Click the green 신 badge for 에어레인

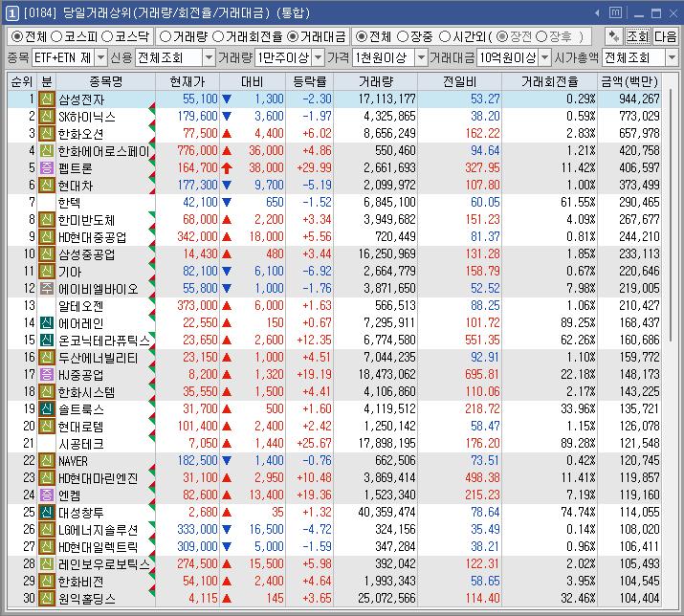point(47,323)
